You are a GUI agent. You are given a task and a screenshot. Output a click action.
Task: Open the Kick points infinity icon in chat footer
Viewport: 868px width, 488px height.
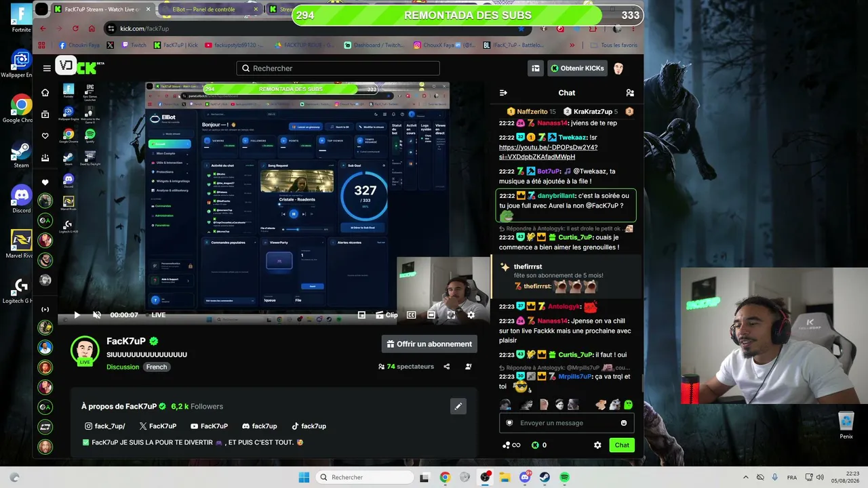pyautogui.click(x=511, y=445)
